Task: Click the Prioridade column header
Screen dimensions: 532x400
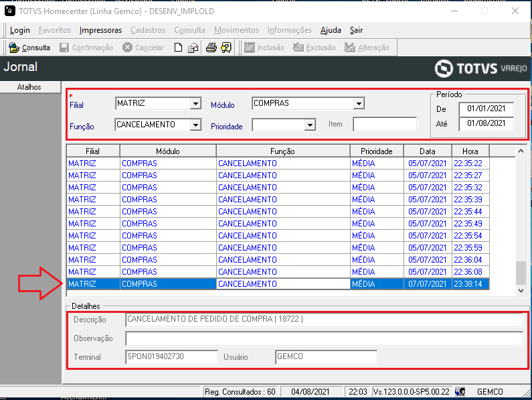Action: [x=377, y=151]
